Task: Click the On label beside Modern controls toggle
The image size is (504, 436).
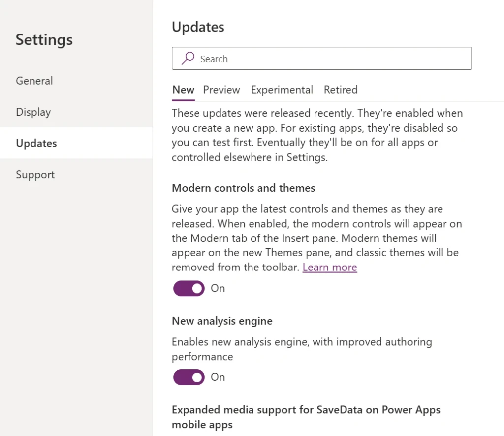Action: 218,288
